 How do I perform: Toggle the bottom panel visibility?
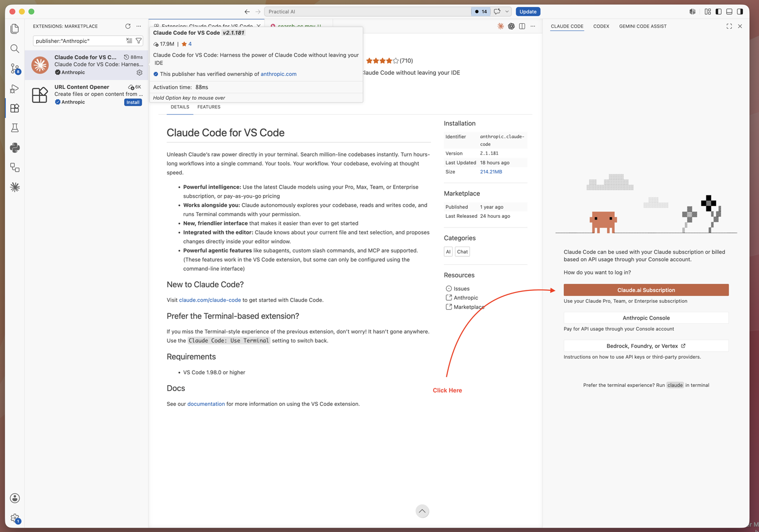(x=730, y=11)
